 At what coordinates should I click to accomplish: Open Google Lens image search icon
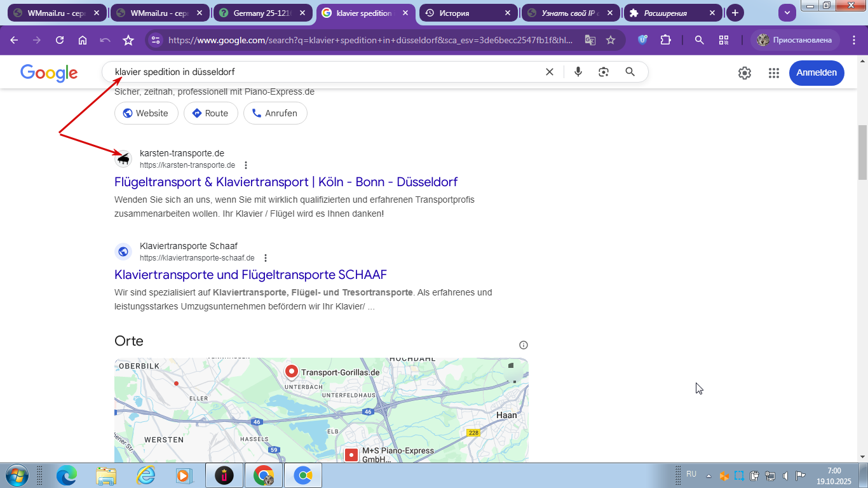click(x=604, y=72)
